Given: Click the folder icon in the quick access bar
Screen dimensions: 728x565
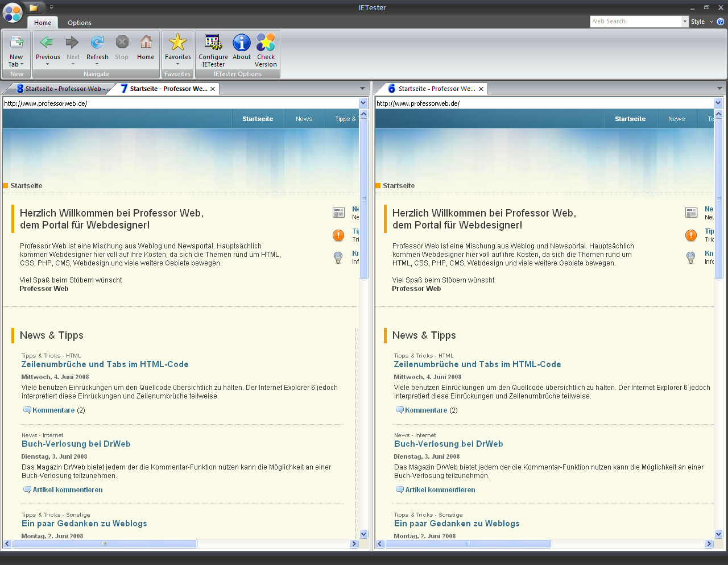Looking at the screenshot, I should click(34, 7).
